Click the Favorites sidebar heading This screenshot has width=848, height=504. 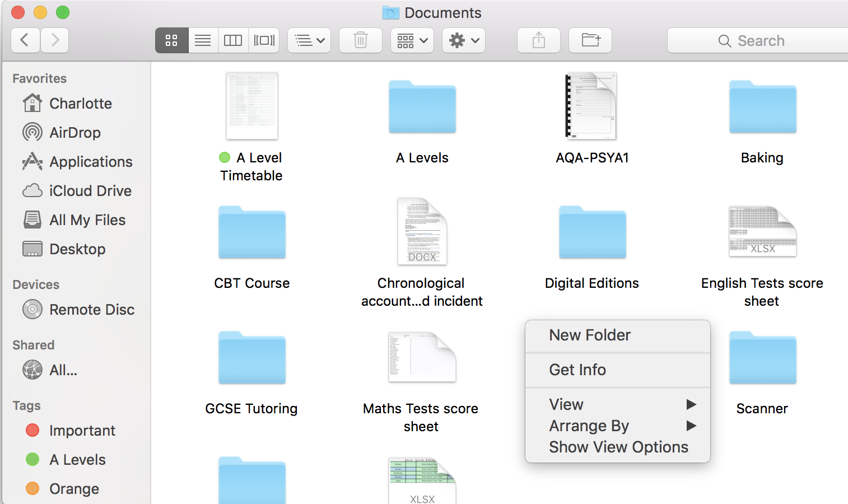[40, 78]
